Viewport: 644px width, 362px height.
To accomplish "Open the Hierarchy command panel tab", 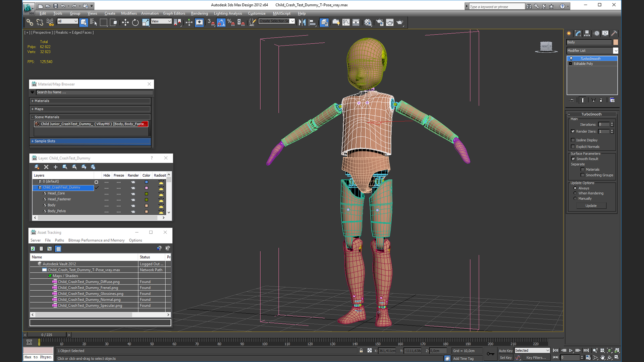I will click(587, 33).
